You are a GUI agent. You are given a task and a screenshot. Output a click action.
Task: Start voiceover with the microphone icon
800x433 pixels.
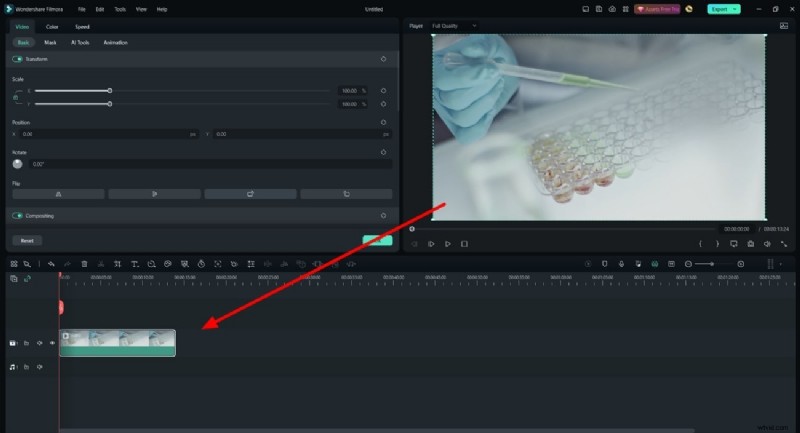[x=621, y=264]
